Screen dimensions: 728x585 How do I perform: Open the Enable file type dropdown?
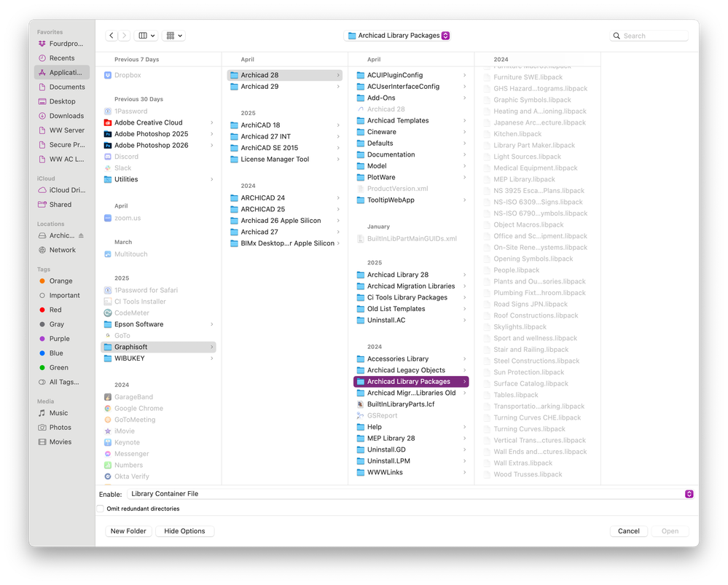click(x=410, y=494)
